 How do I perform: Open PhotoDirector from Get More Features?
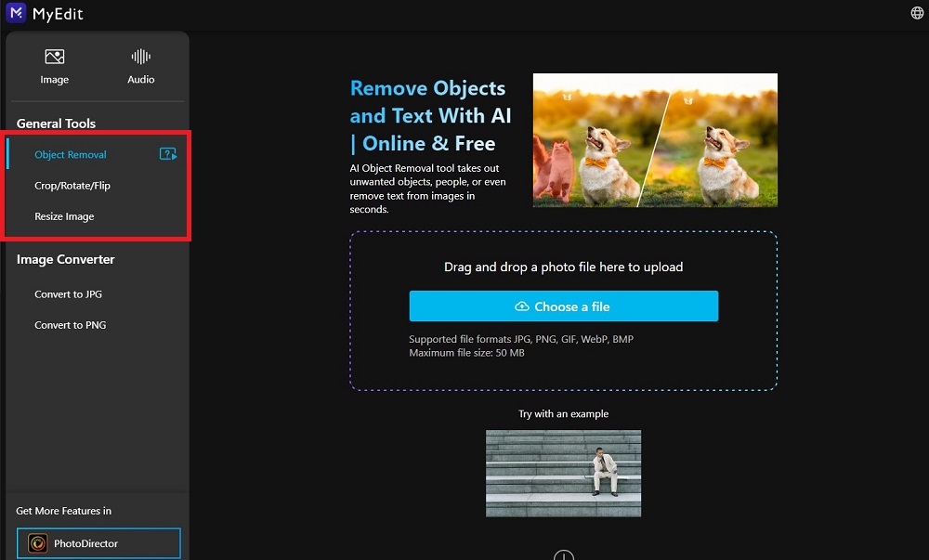(x=98, y=542)
